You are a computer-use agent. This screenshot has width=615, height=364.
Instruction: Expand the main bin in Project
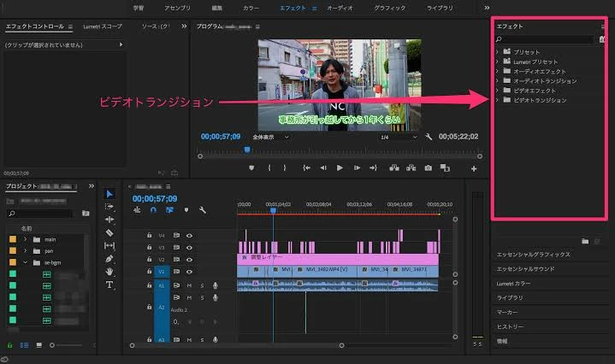click(x=25, y=239)
